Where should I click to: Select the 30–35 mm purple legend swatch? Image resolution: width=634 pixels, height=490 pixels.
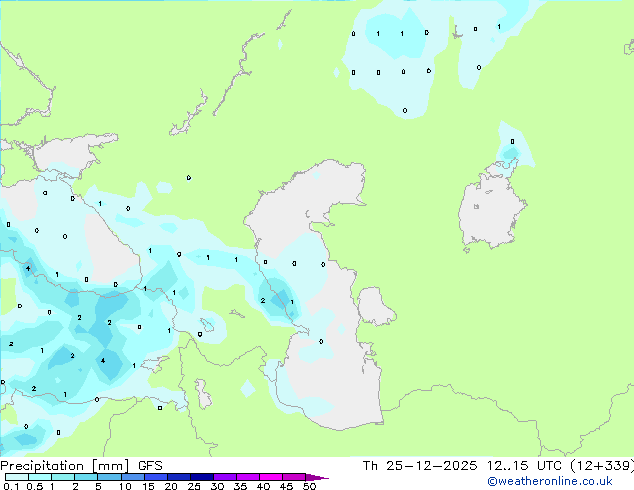pyautogui.click(x=224, y=477)
